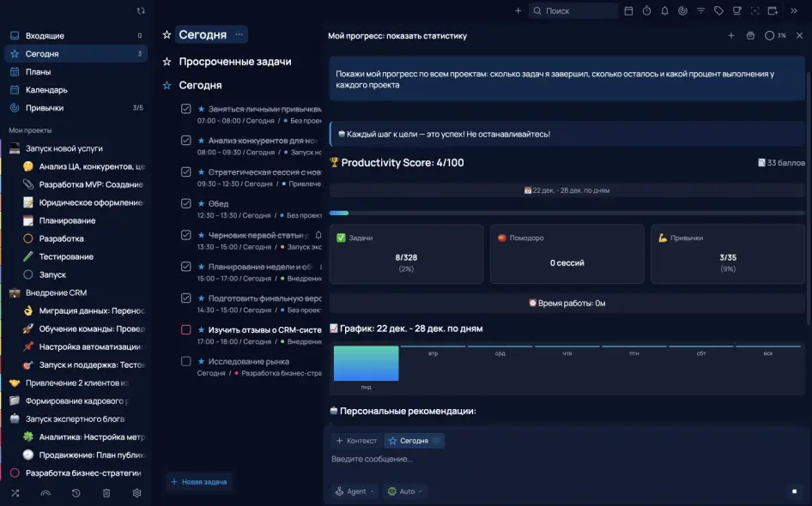Open the Agent mode dropdown
The width and height of the screenshot is (812, 506).
pyautogui.click(x=354, y=491)
